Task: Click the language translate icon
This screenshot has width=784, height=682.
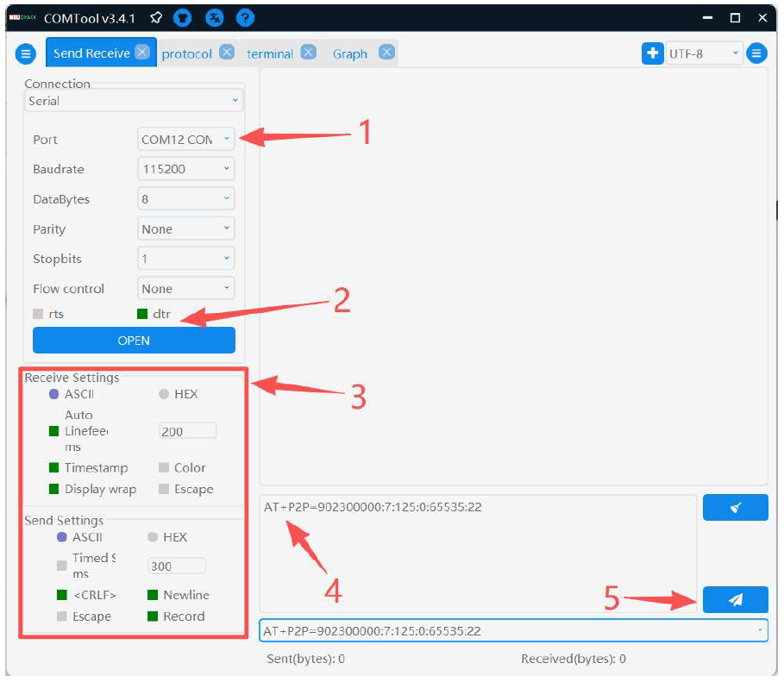Action: pyautogui.click(x=214, y=18)
